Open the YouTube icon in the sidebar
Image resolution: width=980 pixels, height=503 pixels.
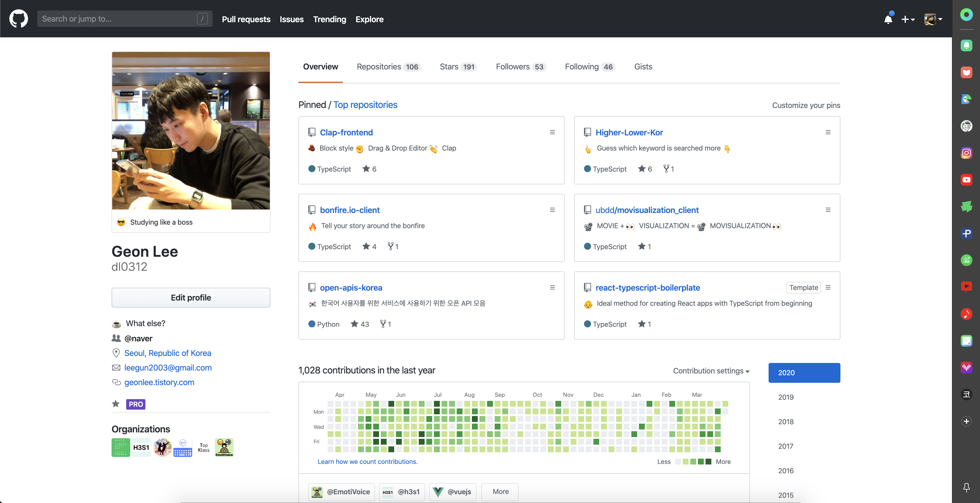tap(966, 180)
